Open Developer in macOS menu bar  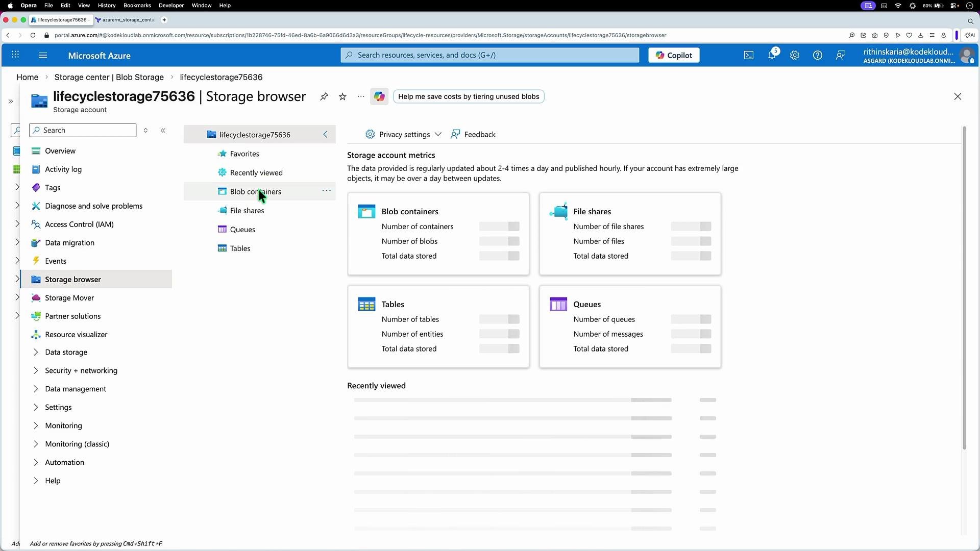pyautogui.click(x=171, y=5)
